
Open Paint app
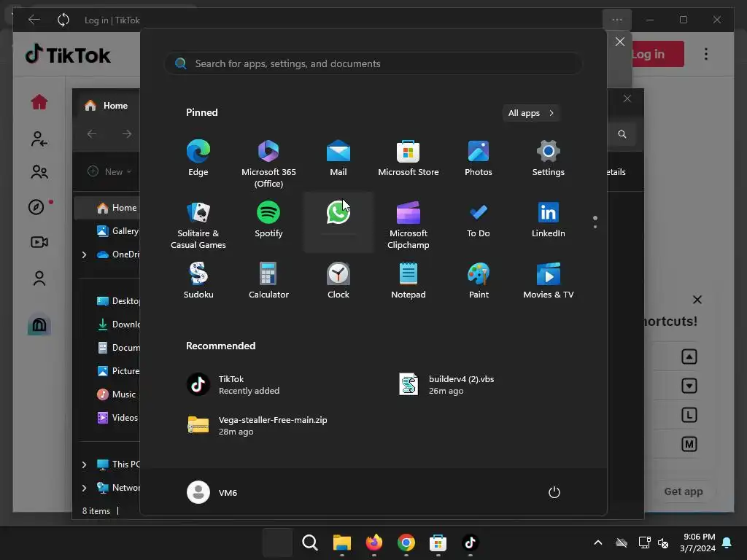coord(479,281)
